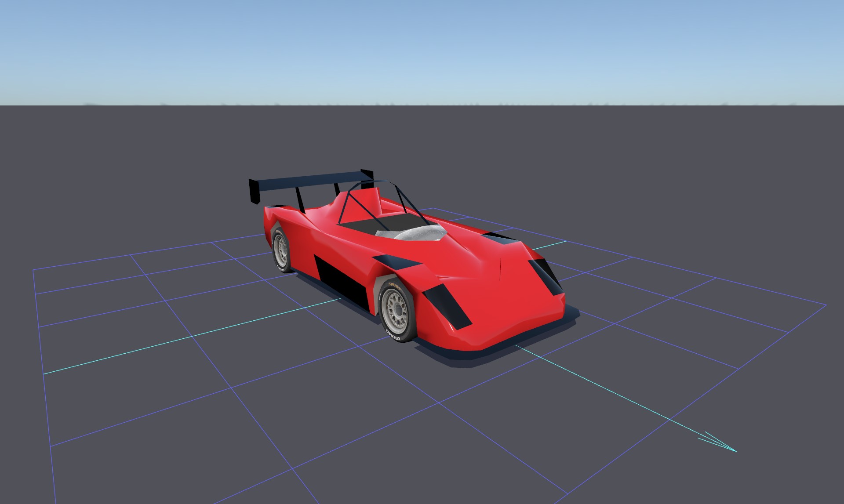844x504 pixels.
Task: Click the black vent on far front fender
Action: [499, 238]
